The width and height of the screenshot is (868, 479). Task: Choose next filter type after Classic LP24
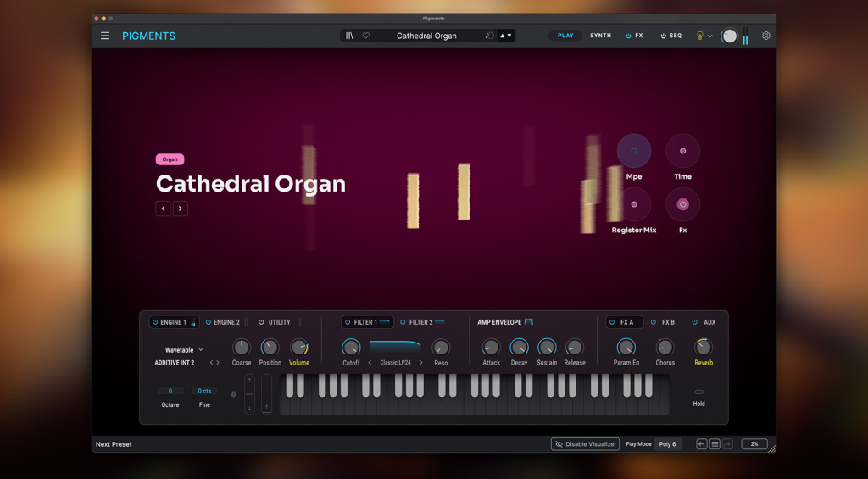point(420,363)
